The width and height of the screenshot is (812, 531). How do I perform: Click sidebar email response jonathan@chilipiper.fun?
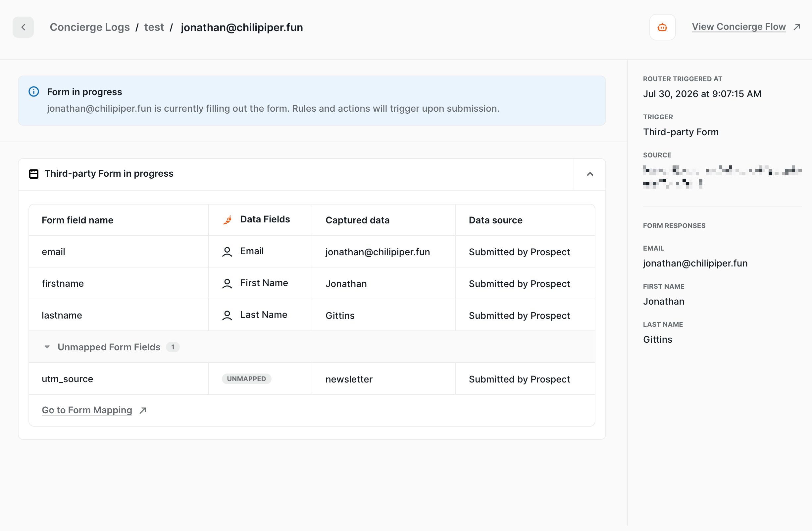695,263
